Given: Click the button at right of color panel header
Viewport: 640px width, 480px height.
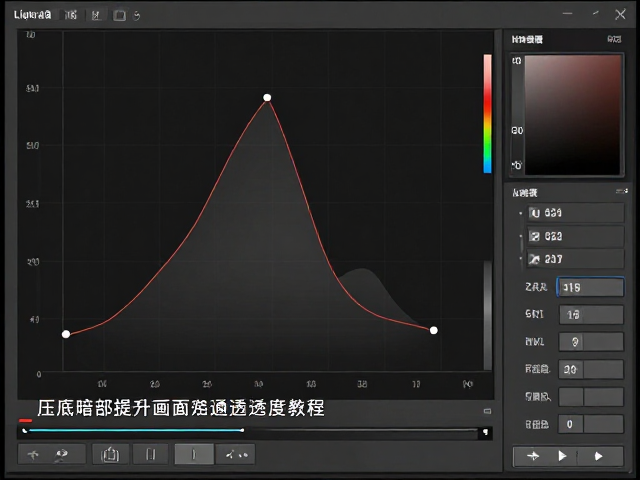Looking at the screenshot, I should click(614, 39).
